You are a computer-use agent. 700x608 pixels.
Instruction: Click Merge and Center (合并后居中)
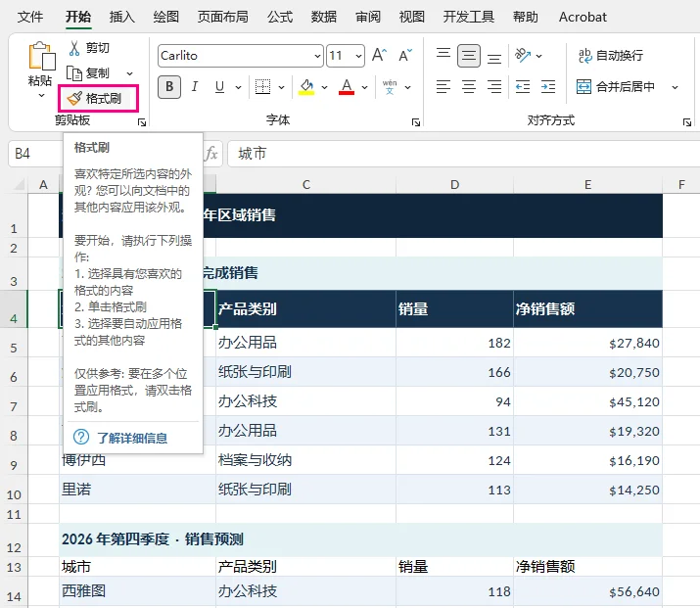tap(616, 86)
